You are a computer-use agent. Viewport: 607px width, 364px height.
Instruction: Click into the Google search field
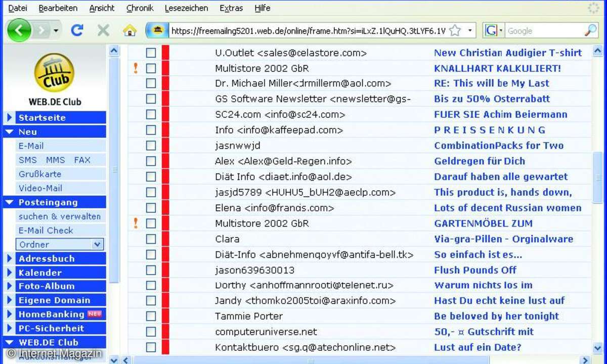(544, 31)
